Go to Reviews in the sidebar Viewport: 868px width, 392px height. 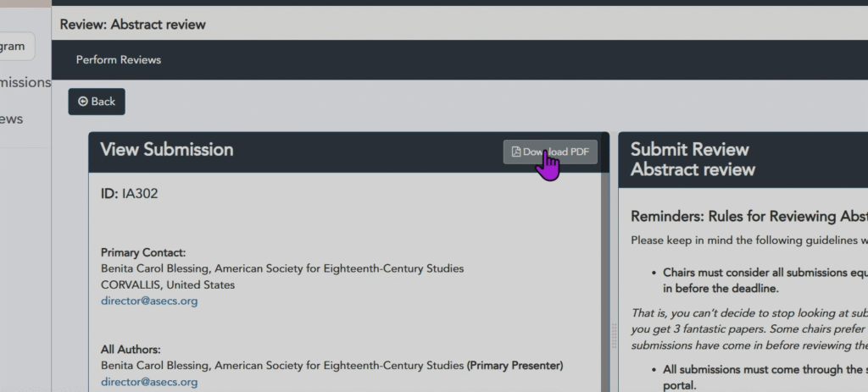[x=12, y=119]
